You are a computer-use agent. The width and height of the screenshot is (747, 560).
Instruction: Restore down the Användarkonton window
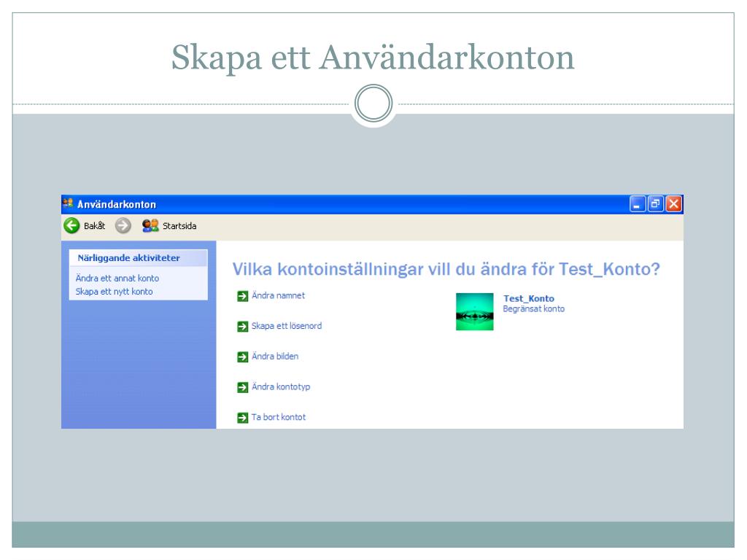(x=656, y=204)
